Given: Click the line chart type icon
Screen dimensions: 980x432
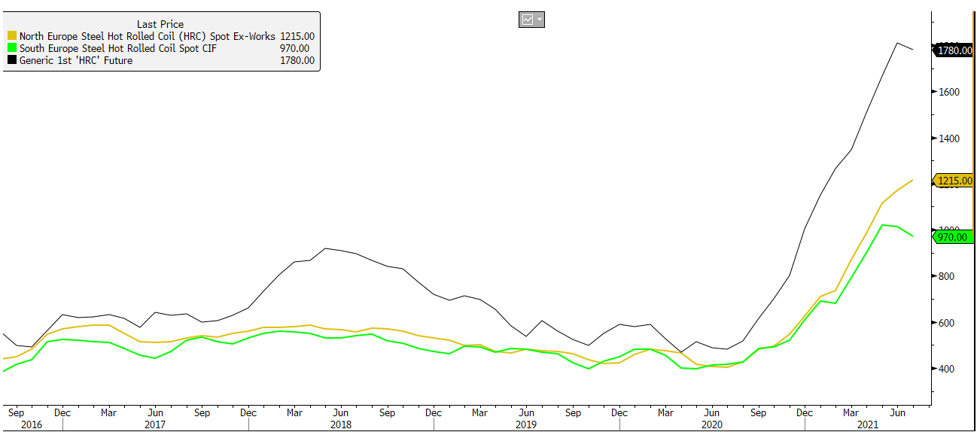Looking at the screenshot, I should point(527,20).
